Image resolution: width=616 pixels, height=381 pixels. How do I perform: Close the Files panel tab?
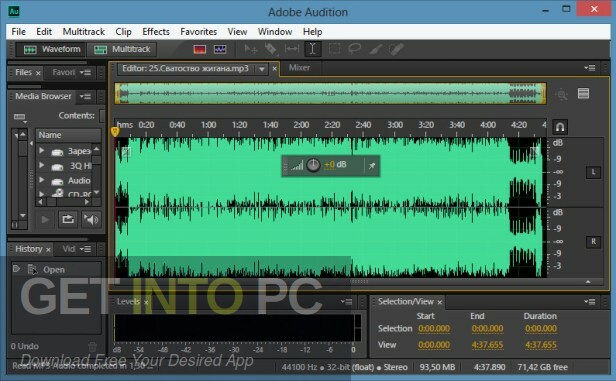(38, 73)
